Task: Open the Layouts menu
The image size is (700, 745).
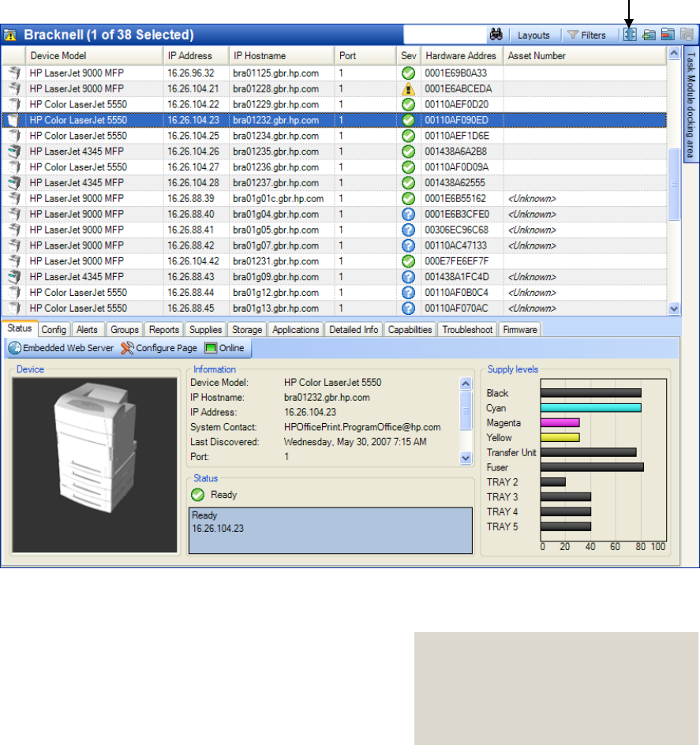Action: 533,36
